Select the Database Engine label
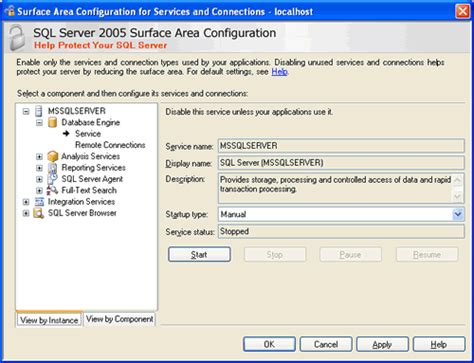The image size is (474, 363). pyautogui.click(x=91, y=122)
